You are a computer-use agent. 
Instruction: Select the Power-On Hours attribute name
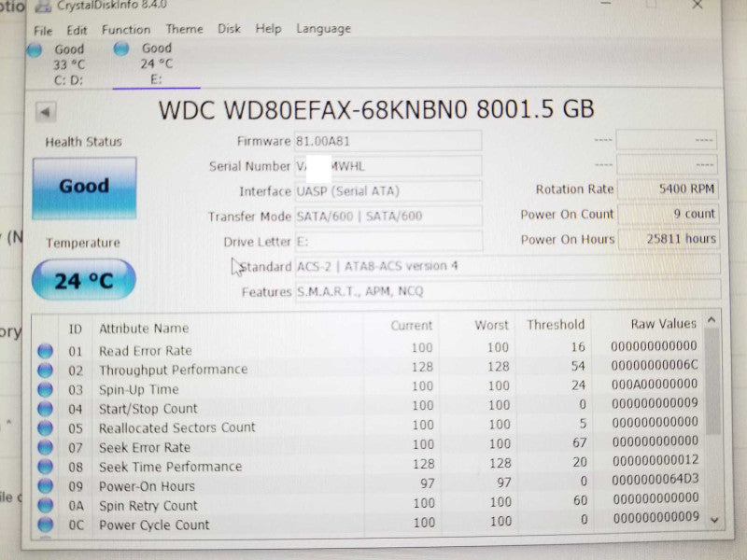147,486
